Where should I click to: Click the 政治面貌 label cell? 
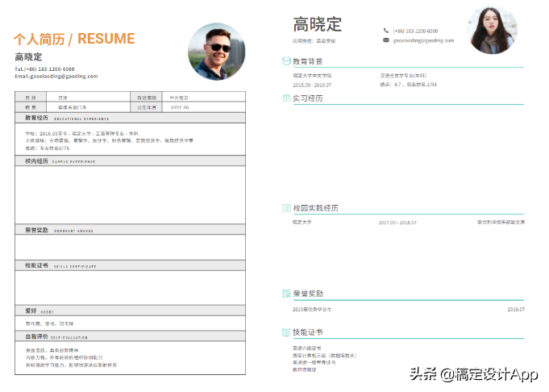pos(147,98)
